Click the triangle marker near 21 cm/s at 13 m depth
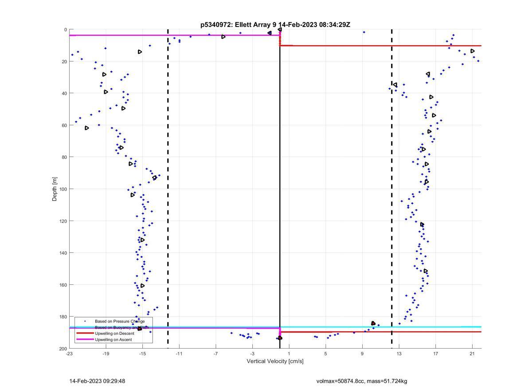 (x=473, y=51)
